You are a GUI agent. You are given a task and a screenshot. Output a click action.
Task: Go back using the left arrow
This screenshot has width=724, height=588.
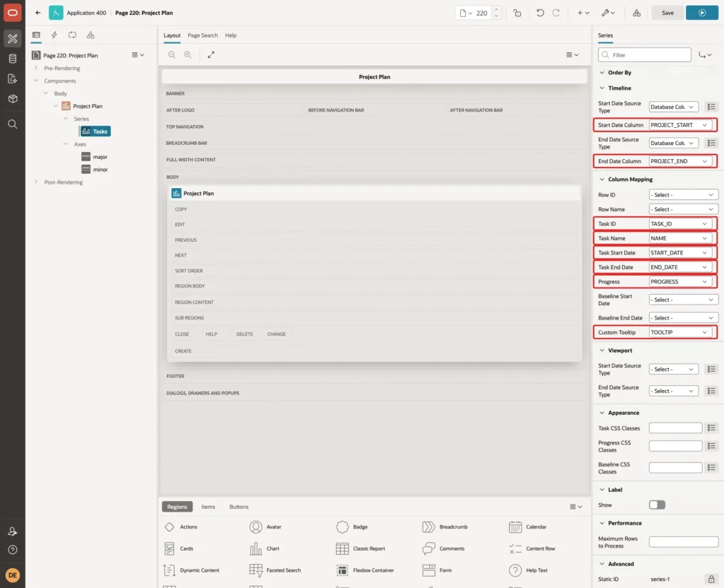[38, 13]
